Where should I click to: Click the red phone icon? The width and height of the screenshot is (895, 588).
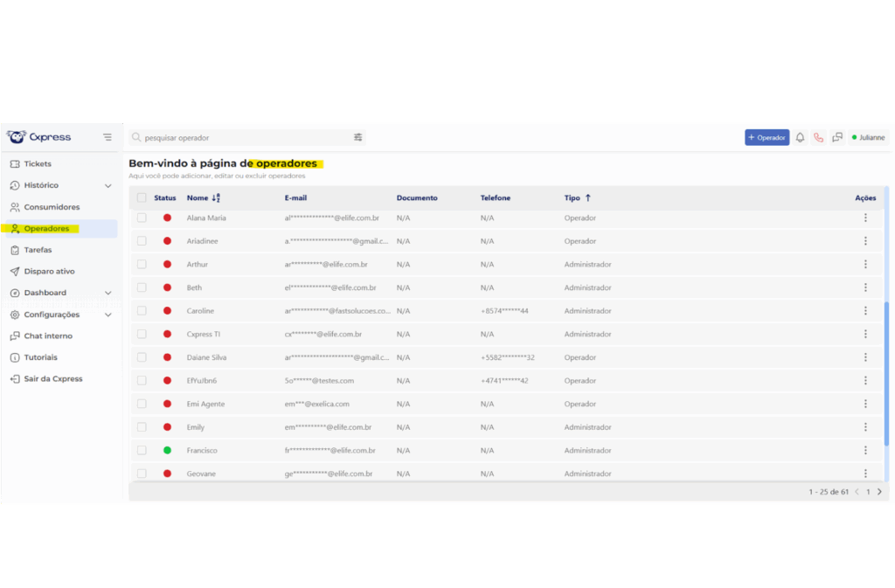[818, 137]
